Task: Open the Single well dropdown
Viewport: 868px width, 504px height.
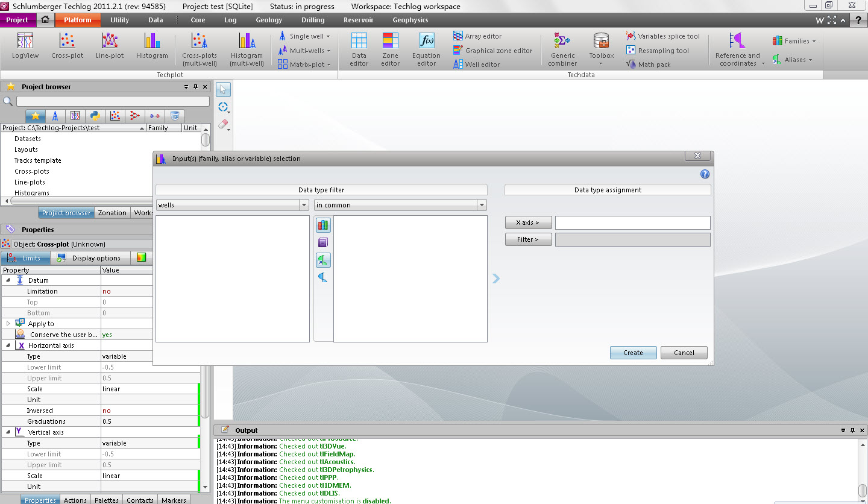Action: pyautogui.click(x=304, y=36)
